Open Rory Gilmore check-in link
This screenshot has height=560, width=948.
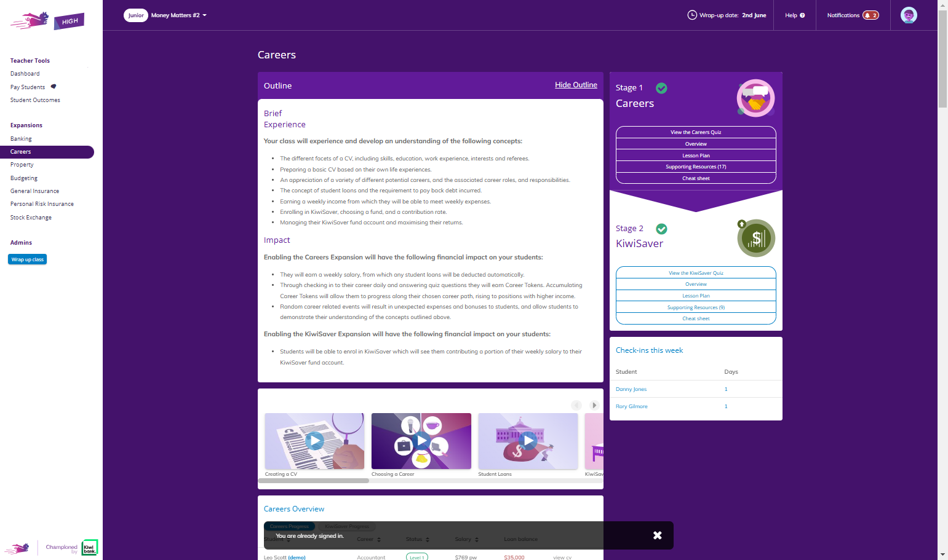tap(632, 406)
